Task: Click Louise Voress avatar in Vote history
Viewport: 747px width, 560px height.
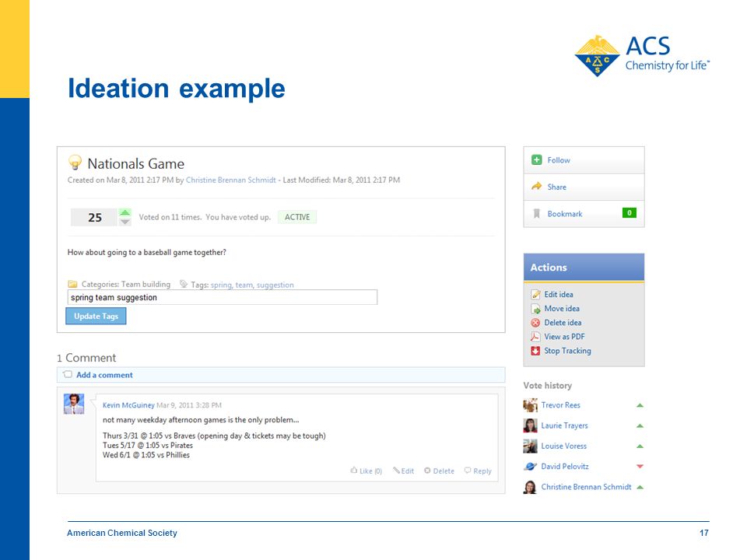Action: tap(530, 446)
